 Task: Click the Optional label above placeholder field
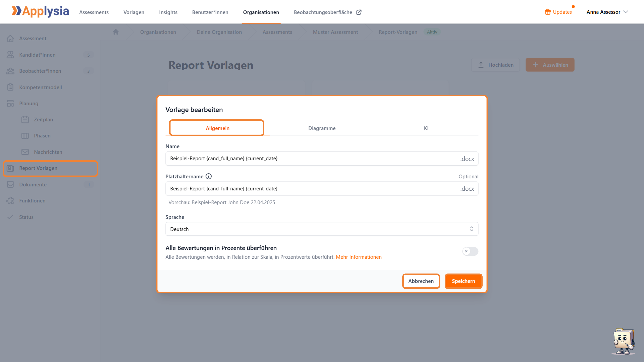click(468, 176)
